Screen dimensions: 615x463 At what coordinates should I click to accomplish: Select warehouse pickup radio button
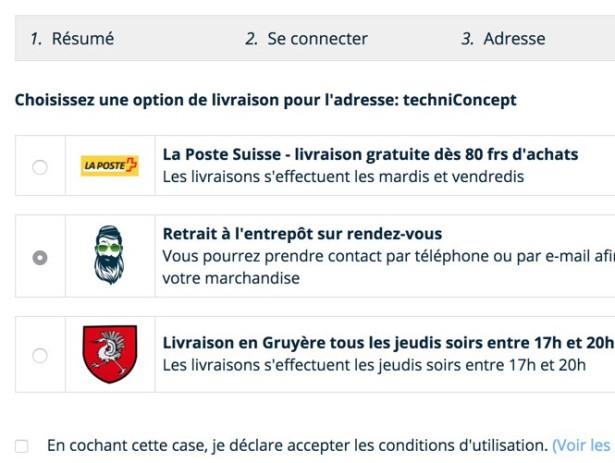click(40, 257)
